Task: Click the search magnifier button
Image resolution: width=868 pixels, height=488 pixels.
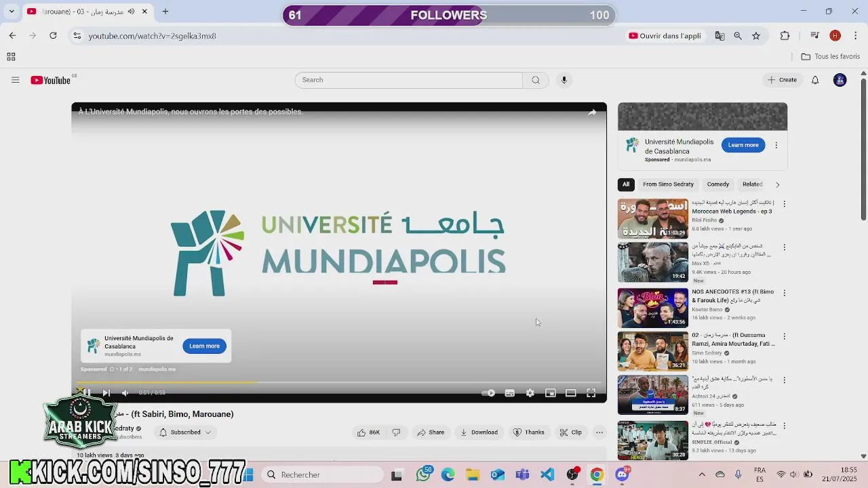Action: [x=536, y=80]
